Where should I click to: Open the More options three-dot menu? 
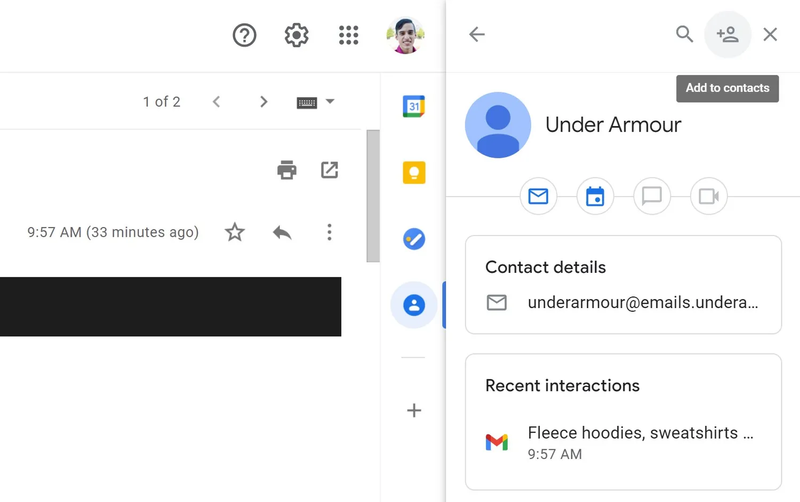click(329, 232)
